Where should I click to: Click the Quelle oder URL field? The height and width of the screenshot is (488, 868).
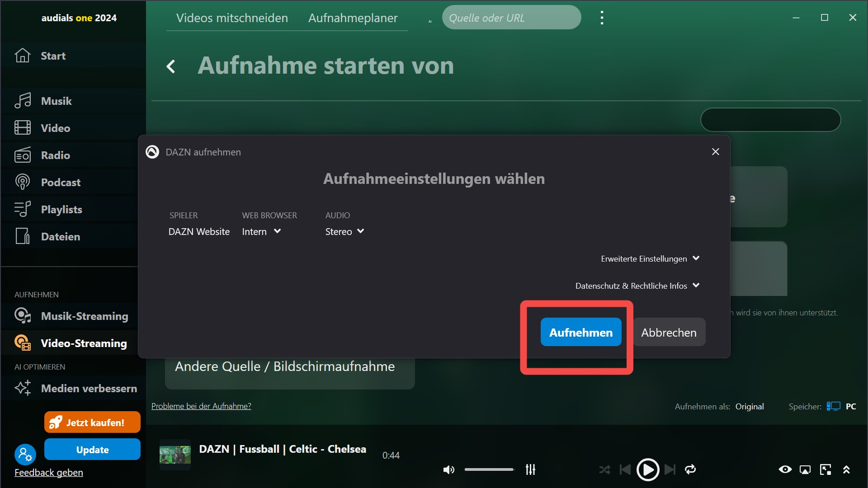[x=511, y=18]
